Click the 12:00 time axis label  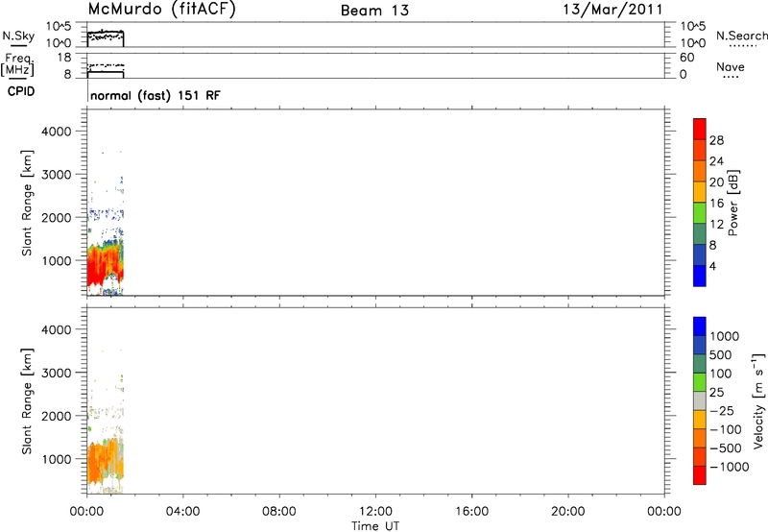coord(375,512)
